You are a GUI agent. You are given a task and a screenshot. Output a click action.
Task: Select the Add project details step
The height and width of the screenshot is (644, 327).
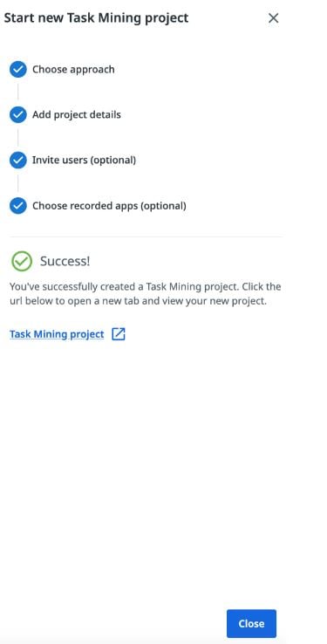pos(77,114)
